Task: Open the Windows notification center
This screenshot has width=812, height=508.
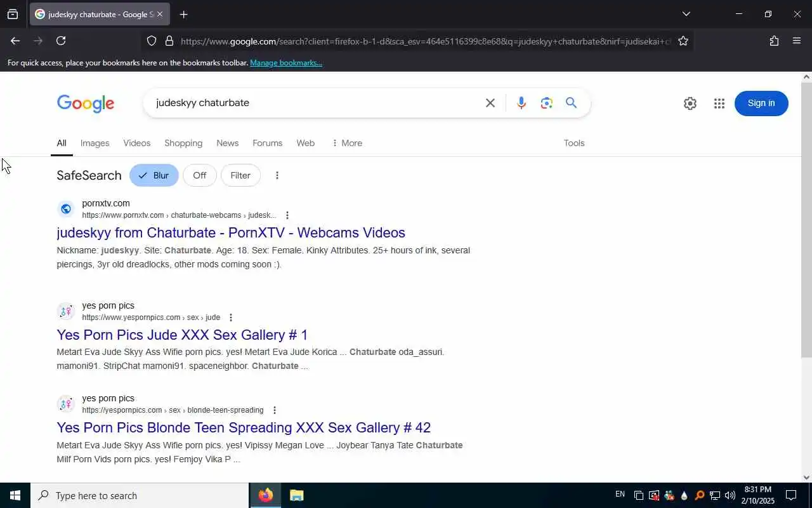Action: point(791,495)
